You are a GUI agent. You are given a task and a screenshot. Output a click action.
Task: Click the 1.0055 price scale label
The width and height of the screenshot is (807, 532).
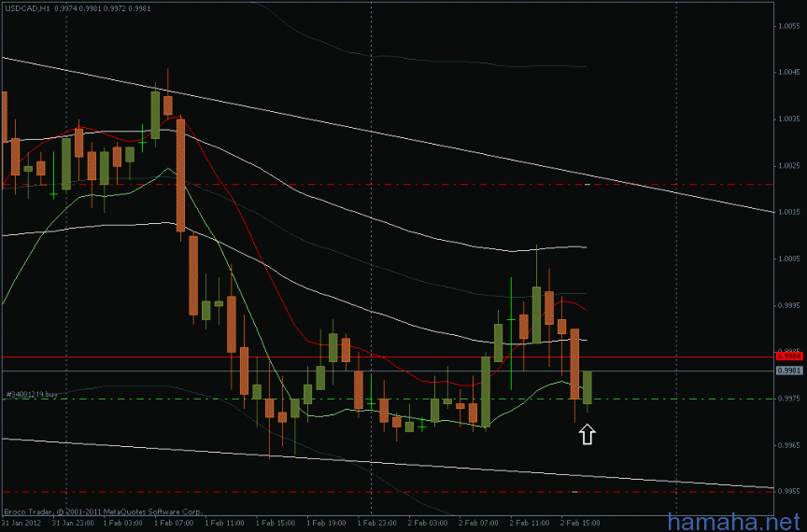point(789,26)
